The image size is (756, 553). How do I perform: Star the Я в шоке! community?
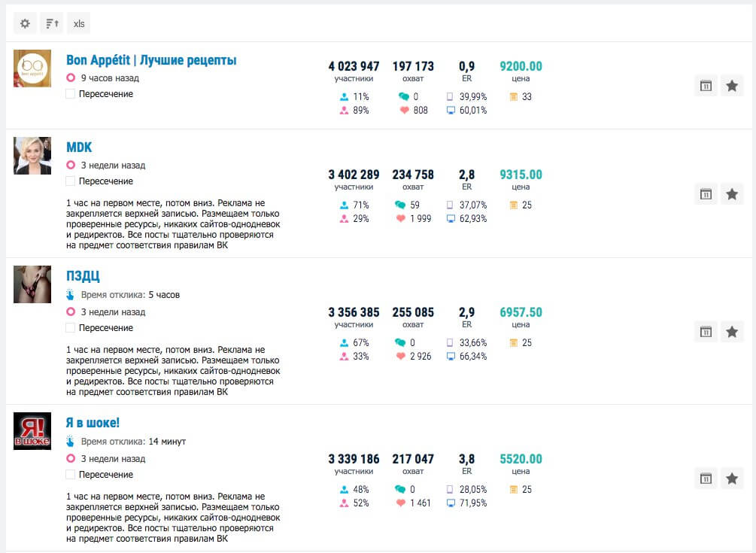pos(732,478)
